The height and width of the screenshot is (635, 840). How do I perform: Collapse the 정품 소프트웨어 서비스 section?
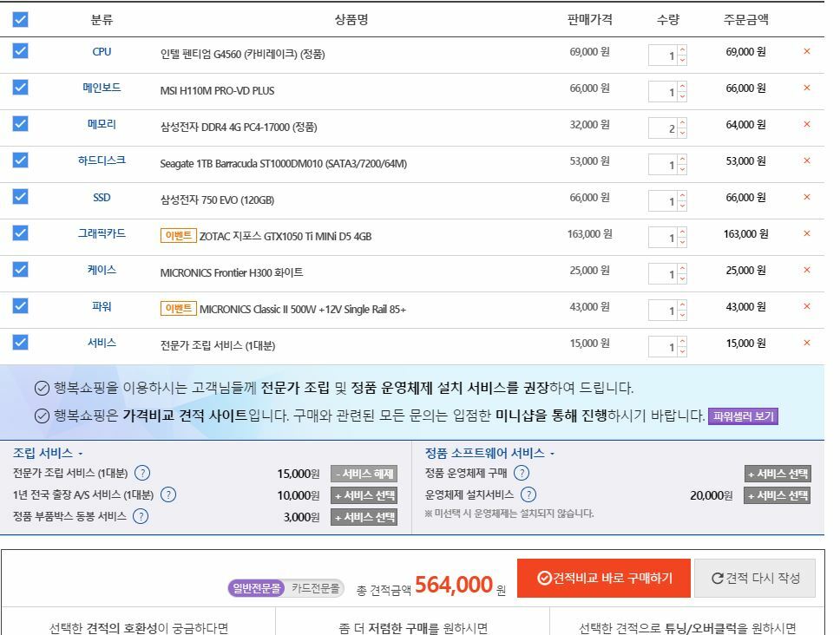point(489,453)
